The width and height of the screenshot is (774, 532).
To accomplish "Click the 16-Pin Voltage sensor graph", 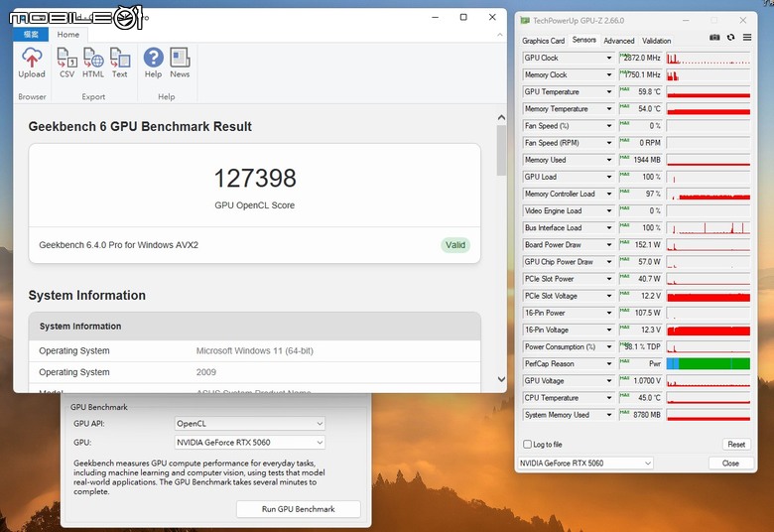I will (709, 330).
